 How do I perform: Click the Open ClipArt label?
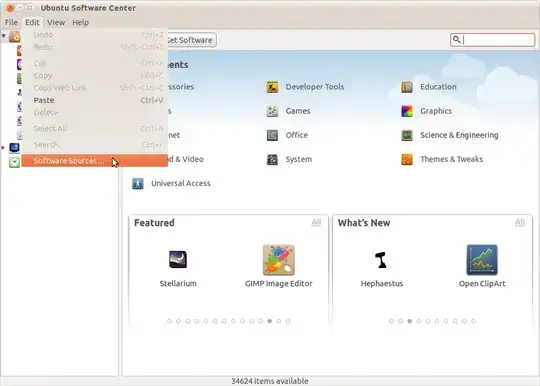[x=482, y=283]
